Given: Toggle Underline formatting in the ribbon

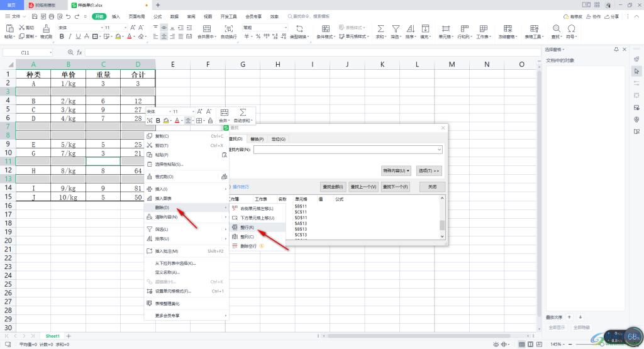Looking at the screenshot, I should point(79,36).
